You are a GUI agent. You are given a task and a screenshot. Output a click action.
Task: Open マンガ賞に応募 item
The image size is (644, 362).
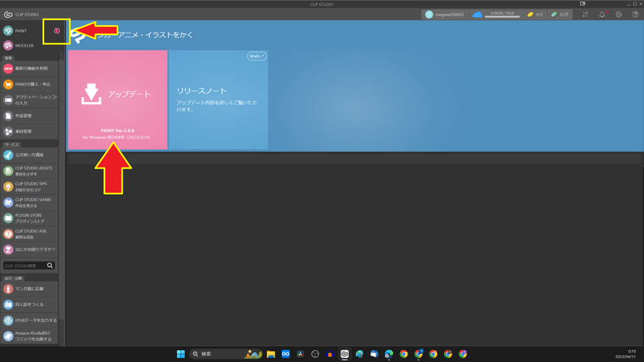coord(29,289)
